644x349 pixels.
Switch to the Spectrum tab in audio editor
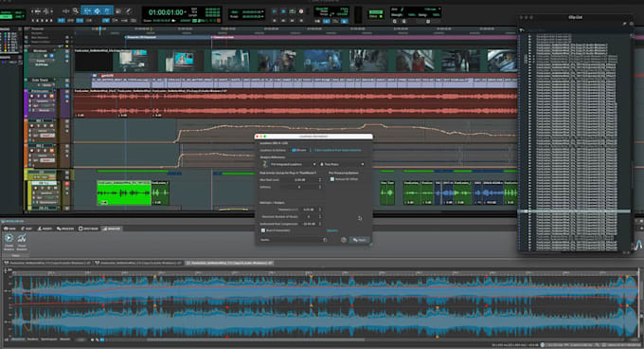(x=88, y=229)
